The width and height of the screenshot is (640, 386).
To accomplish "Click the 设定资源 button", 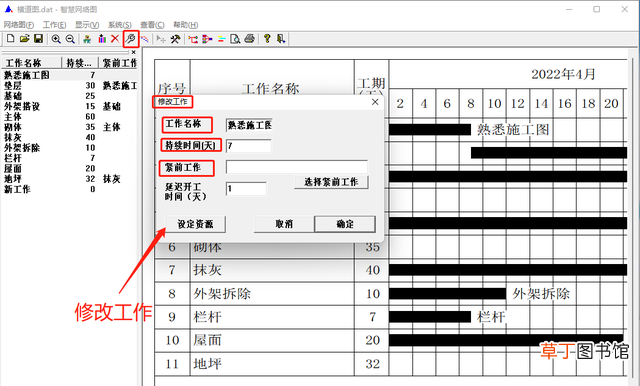I will tap(195, 224).
